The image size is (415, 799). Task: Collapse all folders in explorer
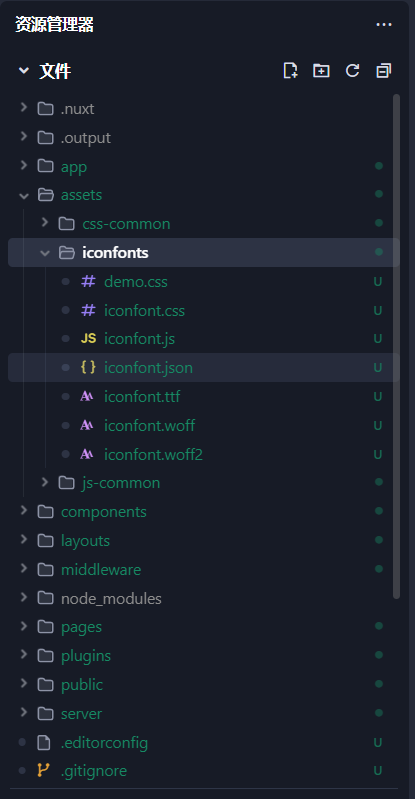click(x=383, y=70)
